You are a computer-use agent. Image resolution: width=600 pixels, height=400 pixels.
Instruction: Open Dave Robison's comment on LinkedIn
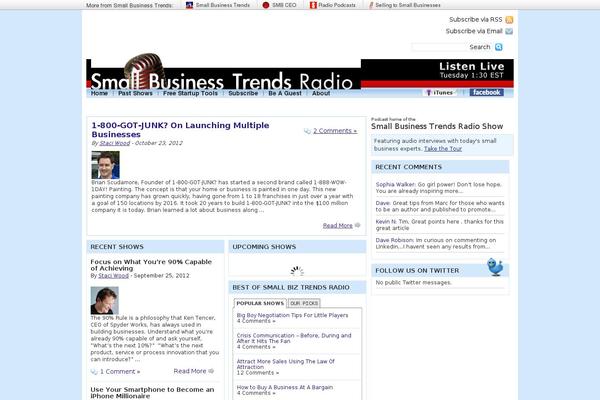(436, 243)
